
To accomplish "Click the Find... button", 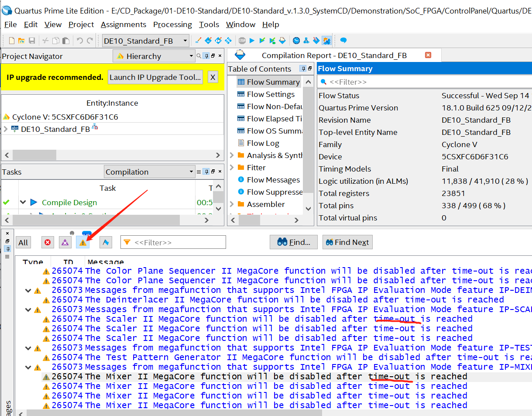I will [293, 242].
